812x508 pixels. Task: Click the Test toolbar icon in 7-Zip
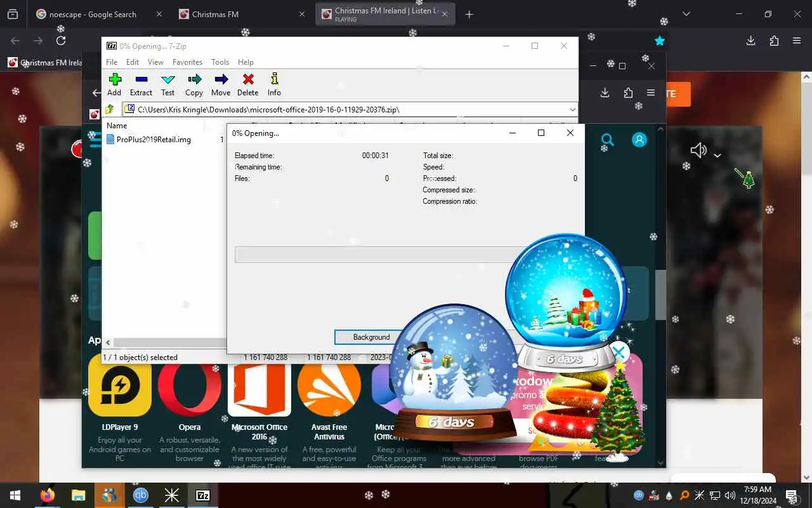pos(167,84)
